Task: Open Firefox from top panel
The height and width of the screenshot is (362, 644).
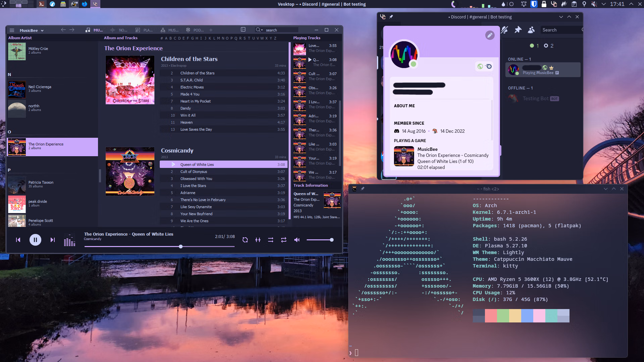Action: 85,4
